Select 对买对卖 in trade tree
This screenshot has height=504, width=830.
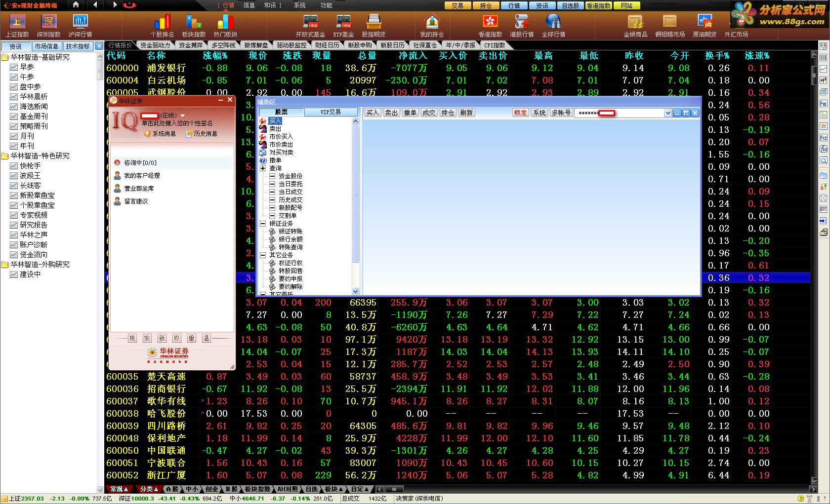click(281, 153)
